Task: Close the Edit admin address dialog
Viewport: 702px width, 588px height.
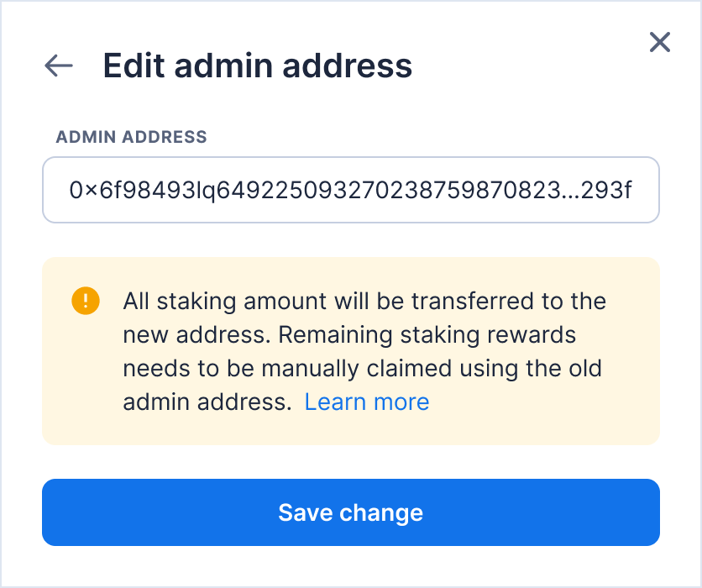Action: point(660,42)
